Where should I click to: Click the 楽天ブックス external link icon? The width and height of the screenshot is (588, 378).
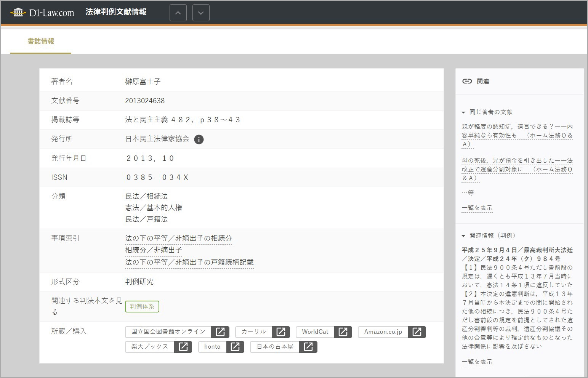[183, 347]
